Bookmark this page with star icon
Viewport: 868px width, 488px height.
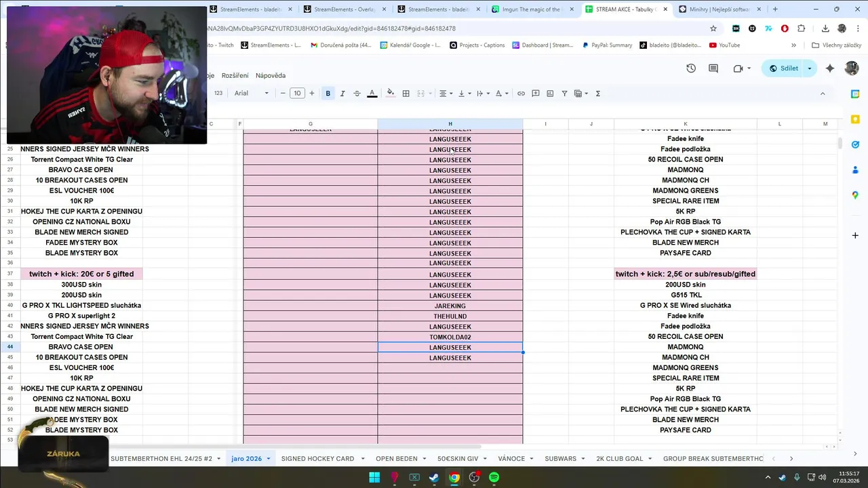click(x=713, y=28)
